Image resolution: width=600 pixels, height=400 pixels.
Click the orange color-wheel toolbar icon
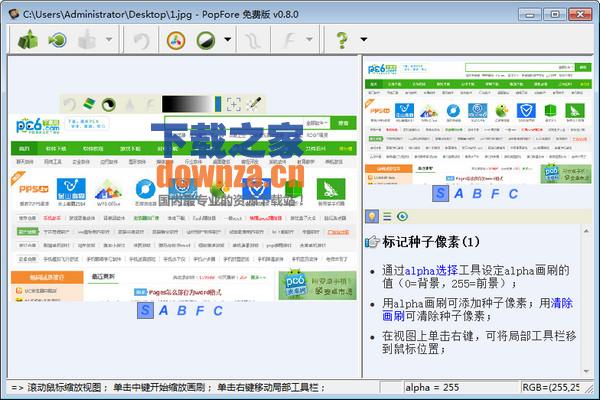pos(176,40)
